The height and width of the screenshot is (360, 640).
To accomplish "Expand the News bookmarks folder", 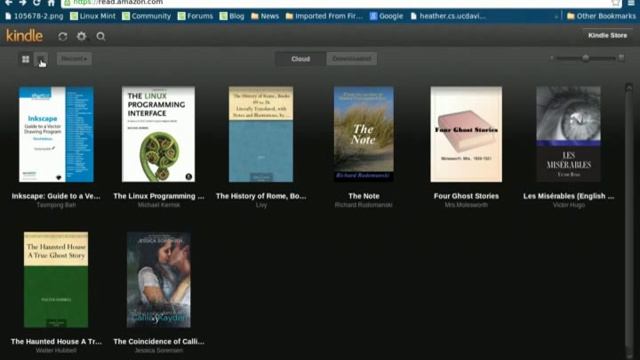I will click(265, 16).
